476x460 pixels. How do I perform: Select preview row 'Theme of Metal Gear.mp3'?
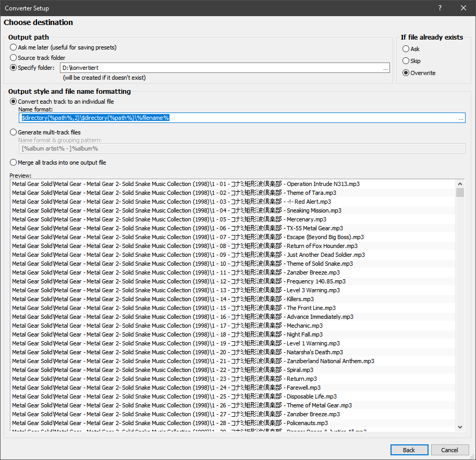tap(233, 405)
